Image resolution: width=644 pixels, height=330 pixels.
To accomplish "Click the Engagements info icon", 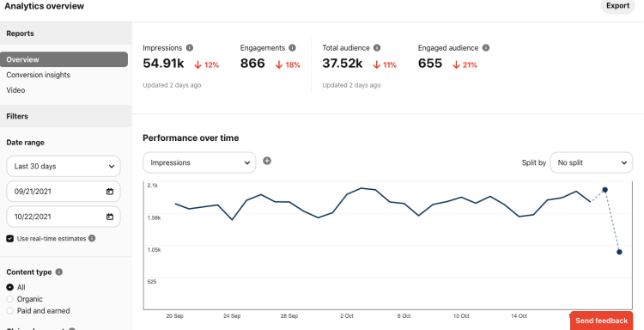I will (292, 47).
